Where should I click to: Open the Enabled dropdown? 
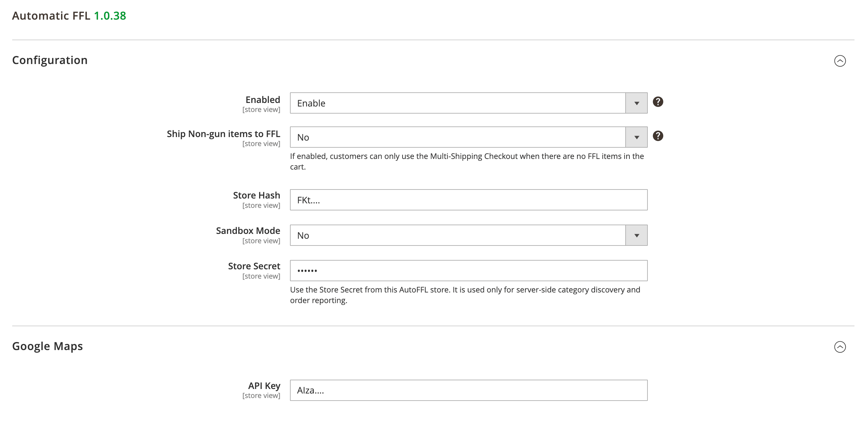468,103
